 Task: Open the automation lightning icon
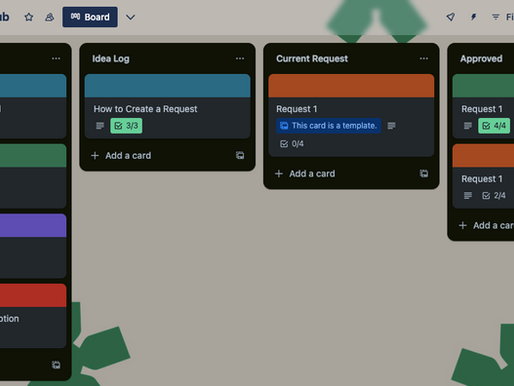[x=473, y=17]
